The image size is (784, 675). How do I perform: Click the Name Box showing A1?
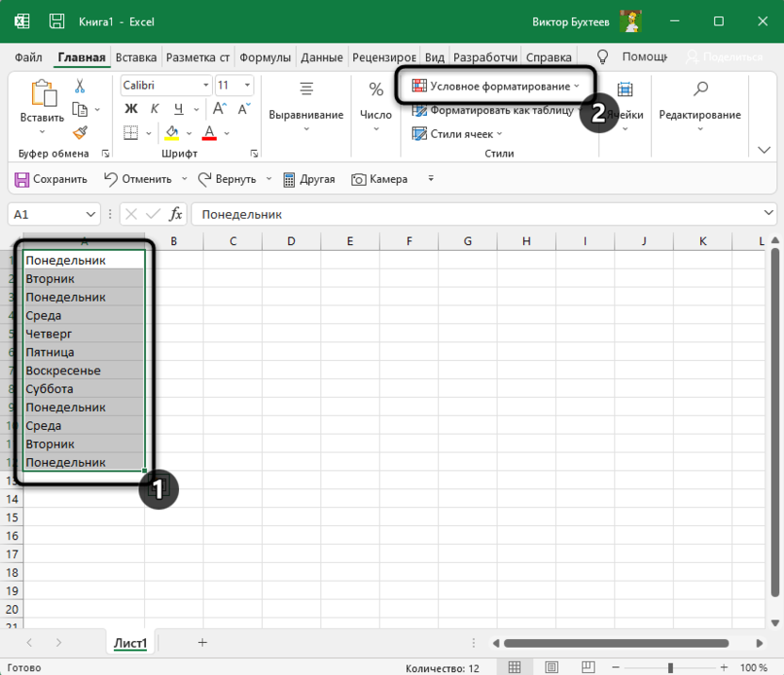[54, 215]
